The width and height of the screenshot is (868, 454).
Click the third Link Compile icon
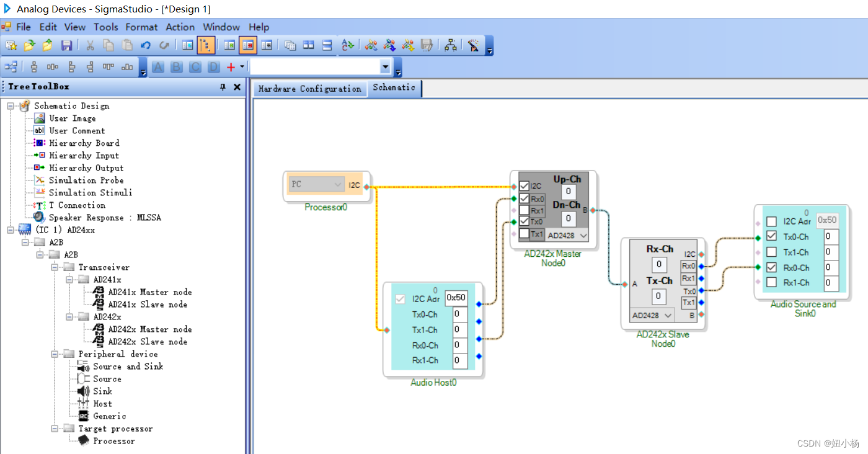(408, 45)
